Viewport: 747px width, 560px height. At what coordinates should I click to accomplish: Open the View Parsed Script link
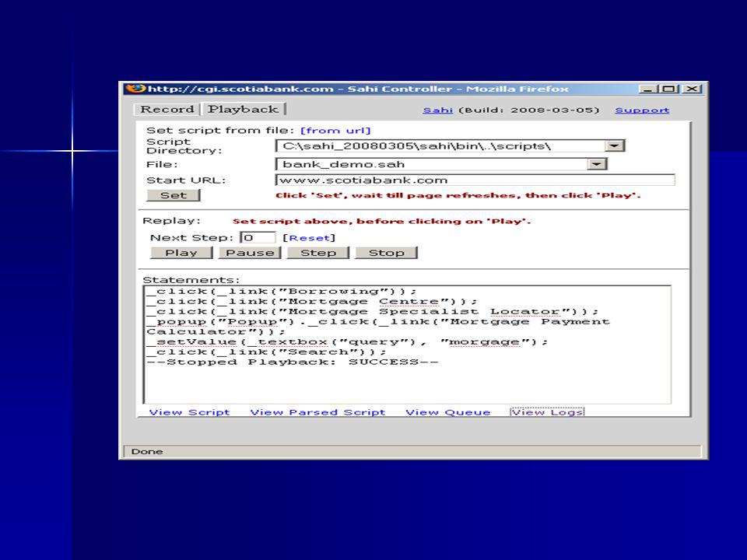click(317, 412)
